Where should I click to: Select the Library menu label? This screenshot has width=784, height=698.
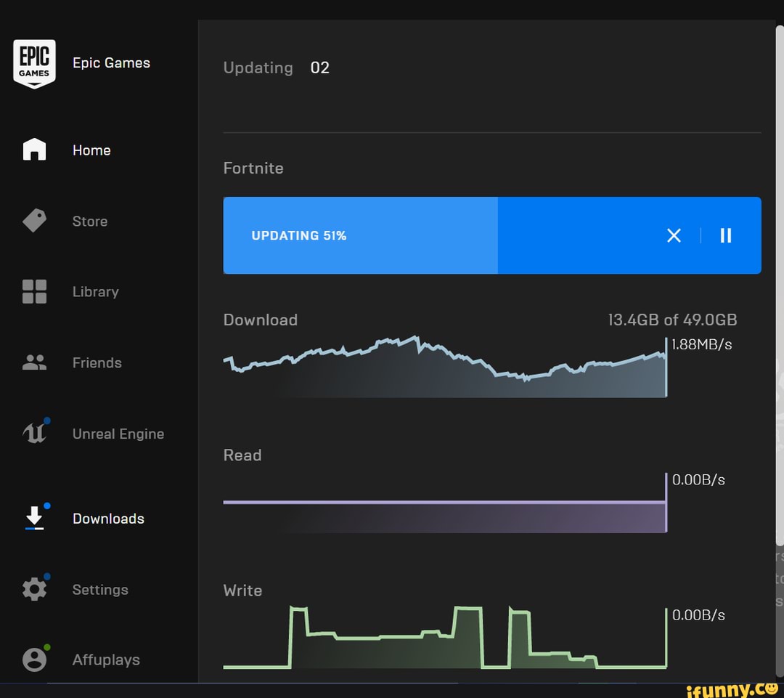pyautogui.click(x=95, y=291)
